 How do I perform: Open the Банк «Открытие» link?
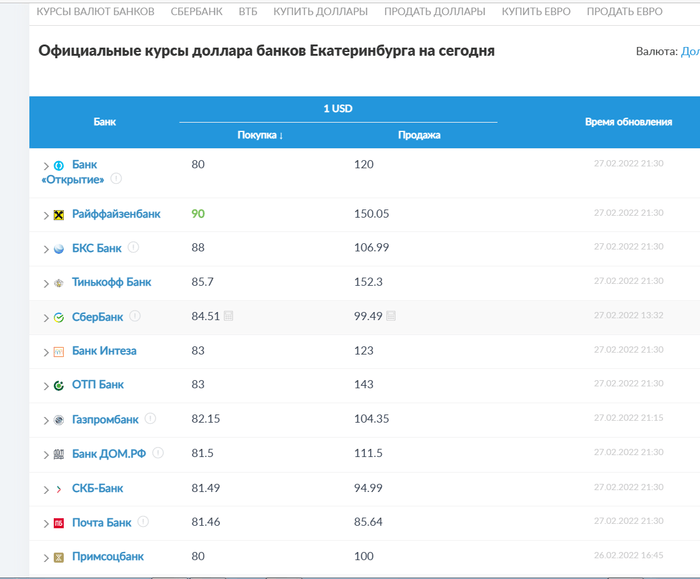(x=73, y=172)
